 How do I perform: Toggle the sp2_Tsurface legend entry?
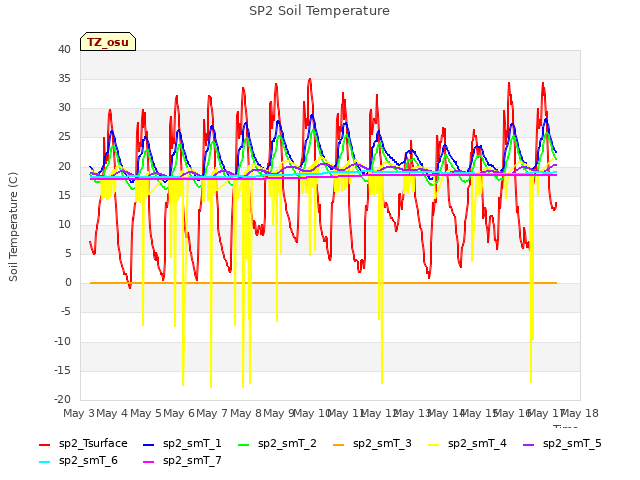[x=83, y=443]
